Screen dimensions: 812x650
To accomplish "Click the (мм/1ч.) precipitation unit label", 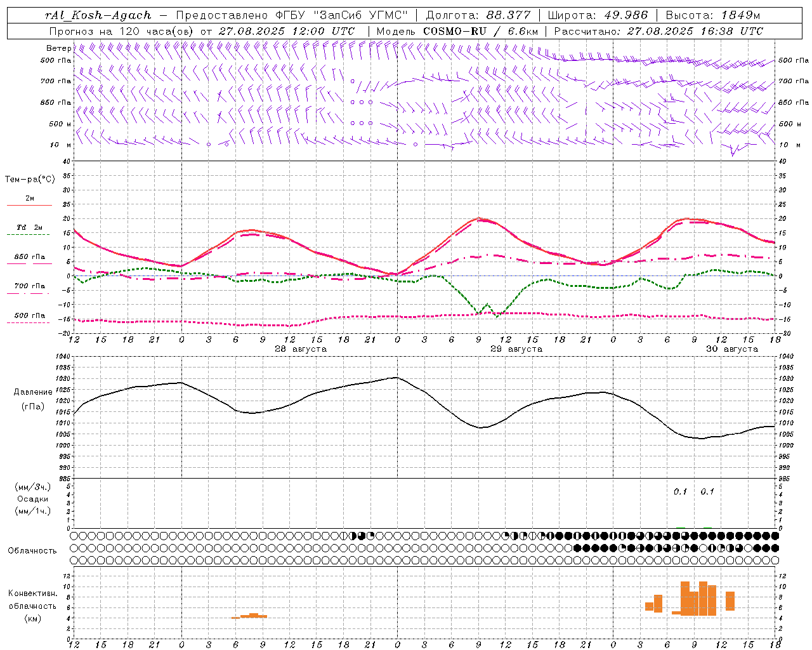I will coord(33,511).
